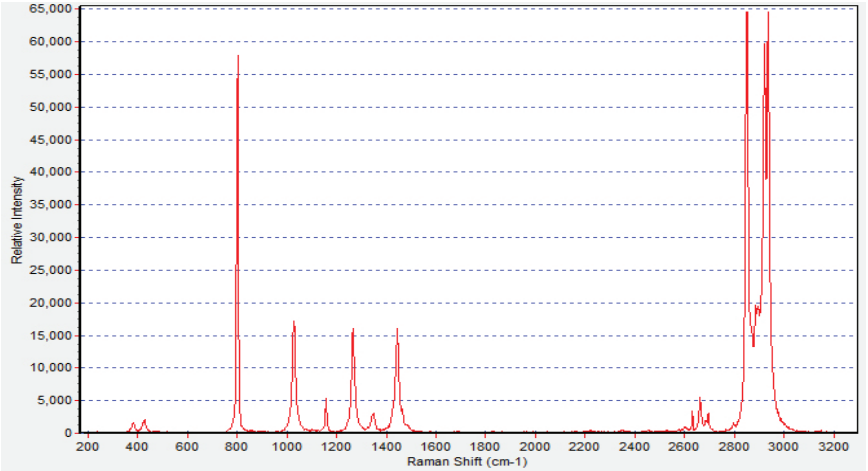Click the 30,000 y-axis label

[x=51, y=237]
